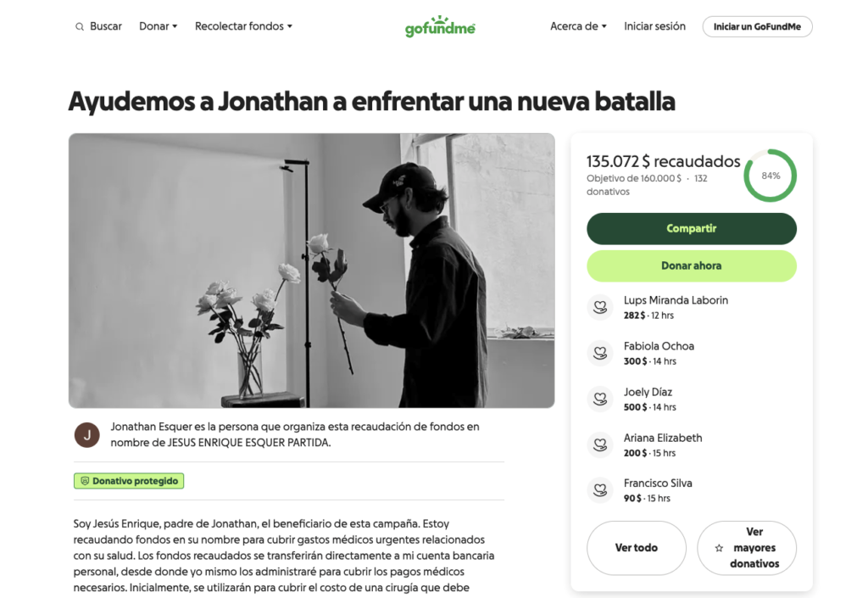Expand the Donar dropdown menu
This screenshot has height=598, width=868.
coord(159,26)
